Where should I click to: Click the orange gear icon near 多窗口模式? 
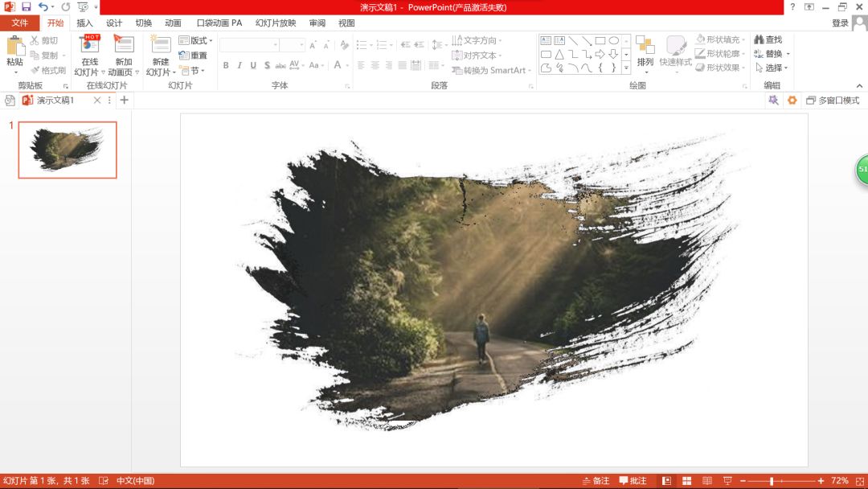[792, 101]
